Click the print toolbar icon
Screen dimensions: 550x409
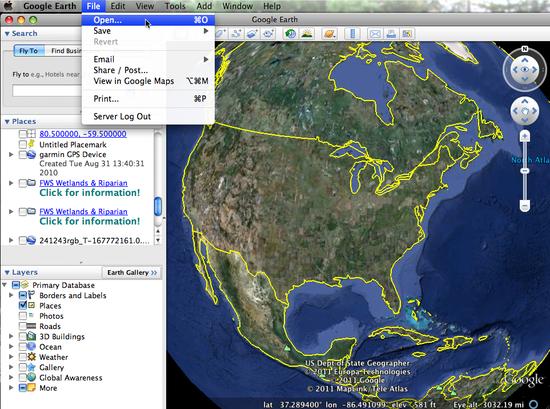click(x=391, y=34)
